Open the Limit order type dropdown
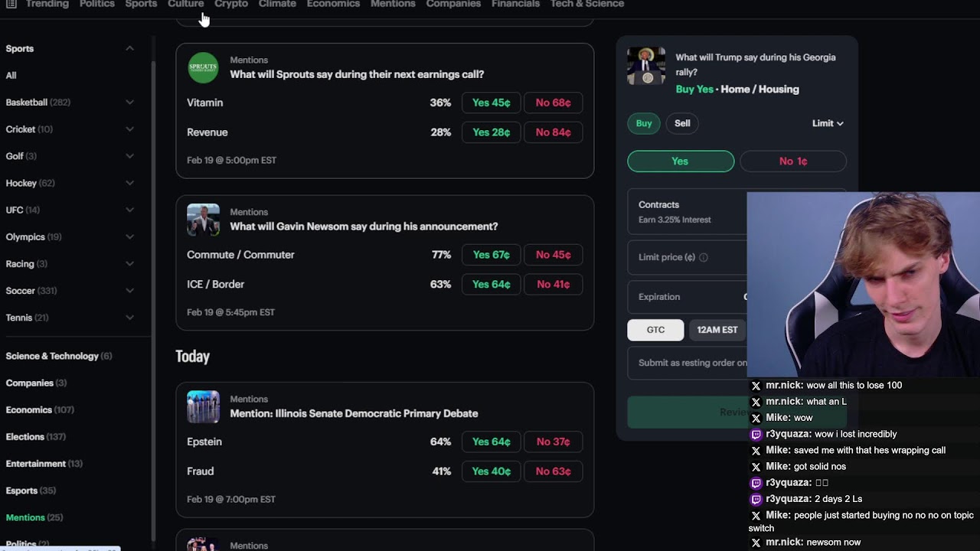The height and width of the screenshot is (551, 980). (x=828, y=123)
